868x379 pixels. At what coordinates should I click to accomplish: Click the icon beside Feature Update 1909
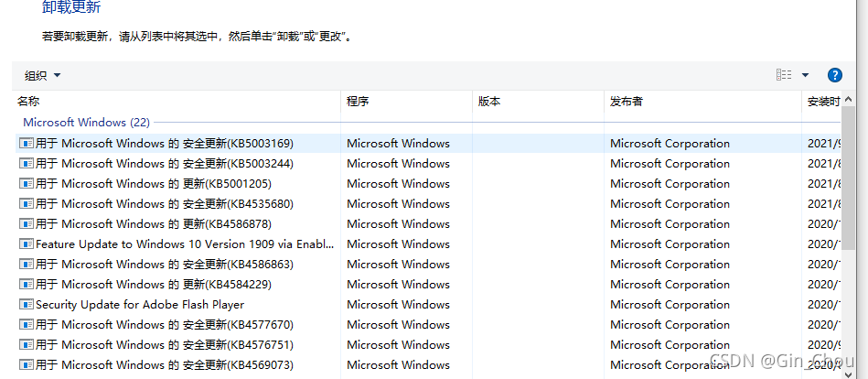26,244
